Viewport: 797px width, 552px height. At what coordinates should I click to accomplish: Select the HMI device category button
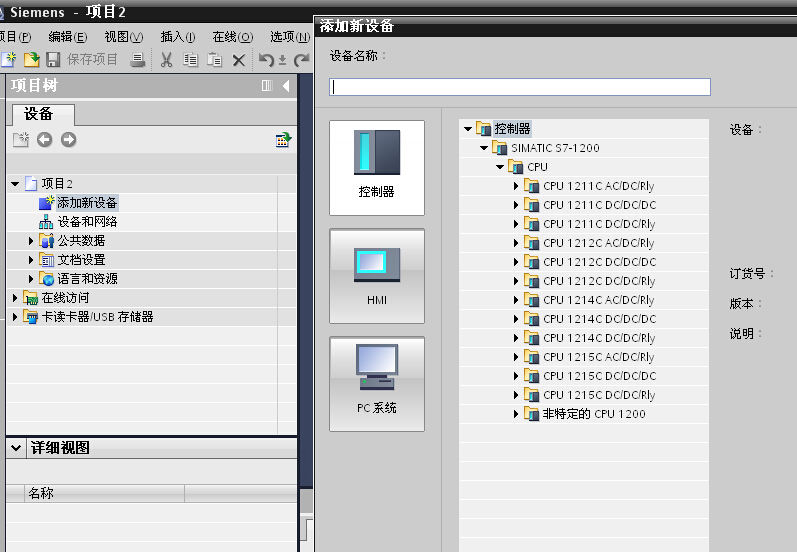pos(377,276)
